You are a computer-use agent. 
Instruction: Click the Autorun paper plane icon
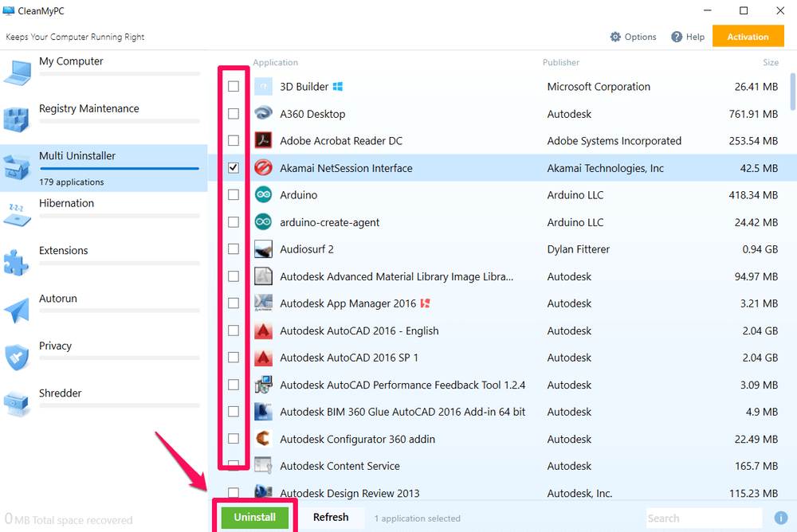point(16,310)
